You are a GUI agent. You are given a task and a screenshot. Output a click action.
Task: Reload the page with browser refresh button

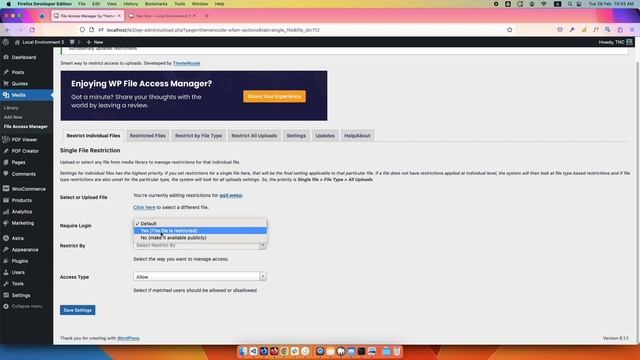[32, 30]
